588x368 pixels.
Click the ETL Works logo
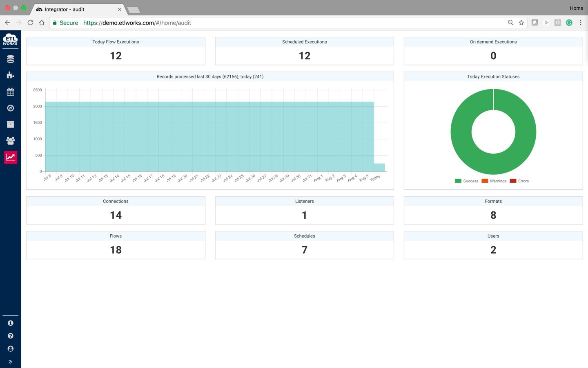coord(10,40)
